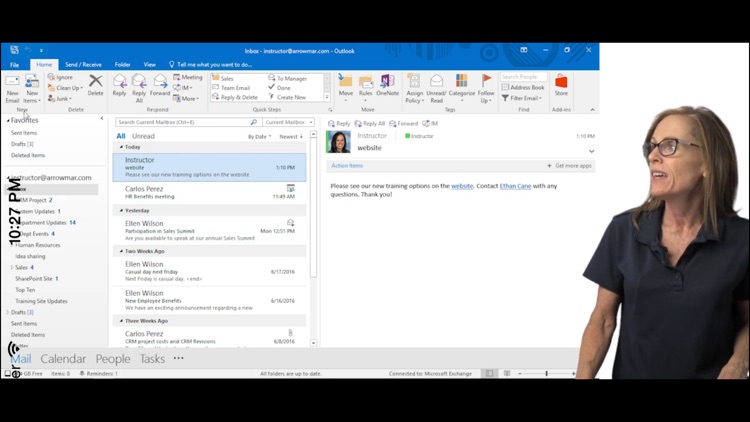Click the Ethan Cane link
Screen dimensions: 750x422
pyautogui.click(x=515, y=186)
